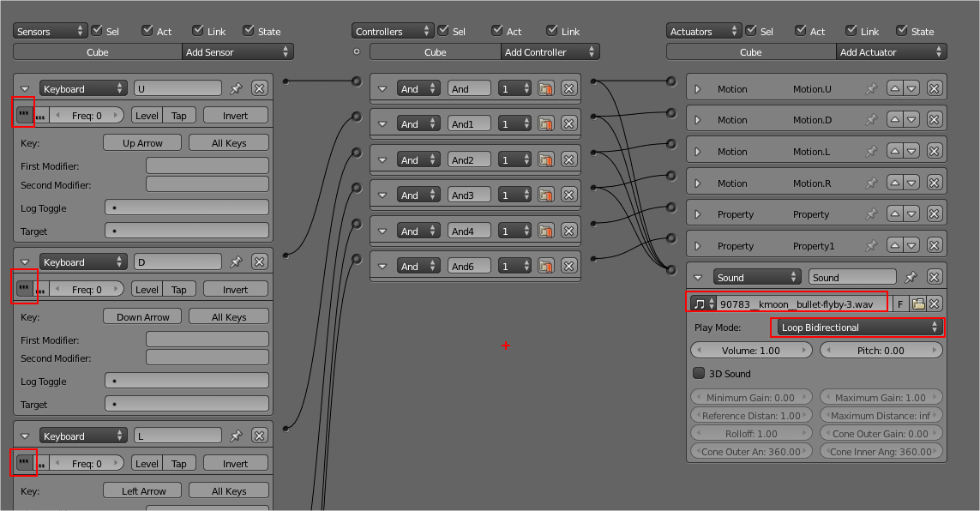This screenshot has width=980, height=511.
Task: Toggle the Actuators Act checkbox
Action: coord(801,30)
